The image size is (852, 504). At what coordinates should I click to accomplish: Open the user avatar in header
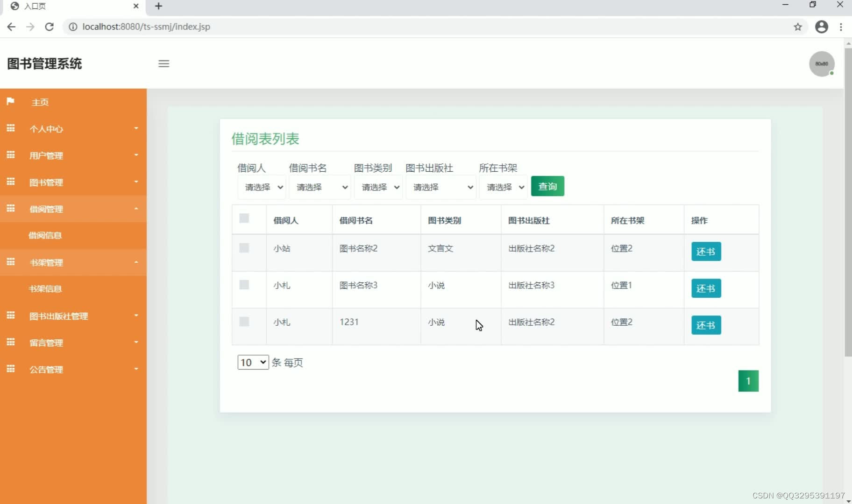coord(822,64)
